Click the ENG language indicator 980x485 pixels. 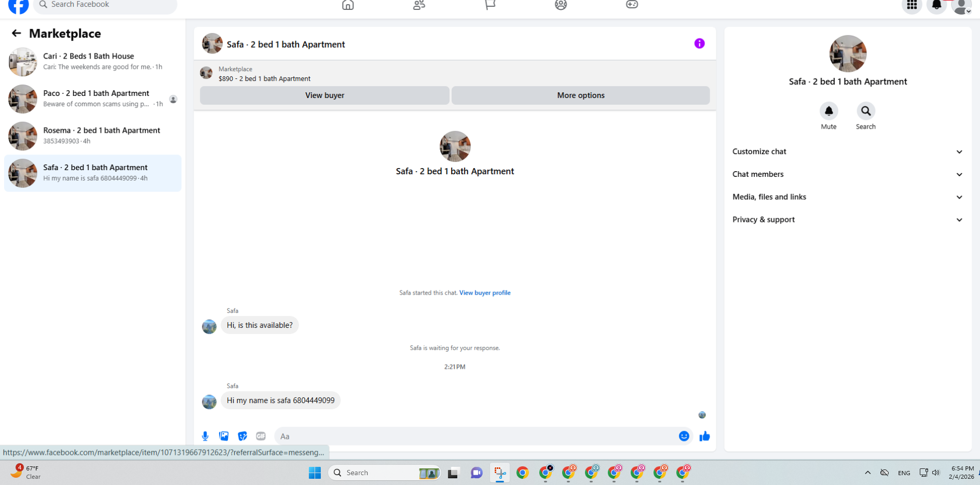pos(904,473)
